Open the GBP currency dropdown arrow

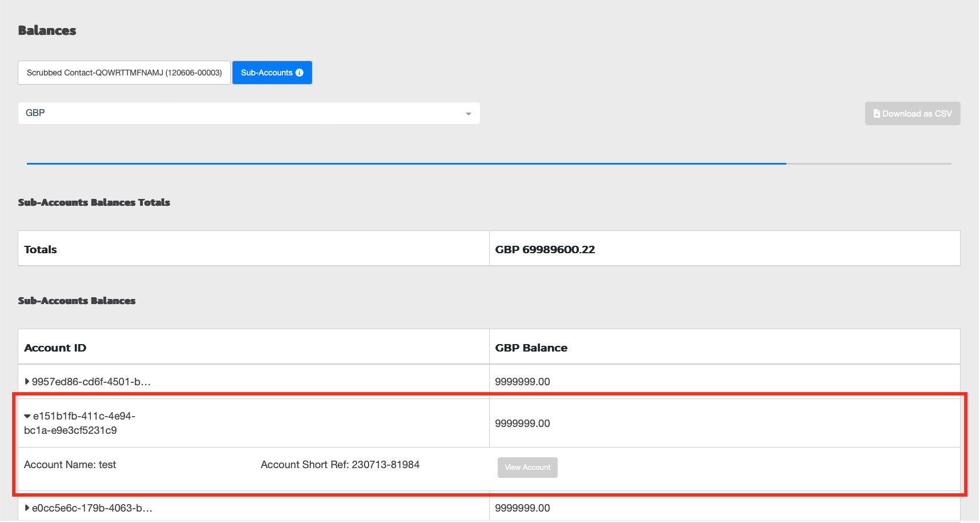click(469, 114)
